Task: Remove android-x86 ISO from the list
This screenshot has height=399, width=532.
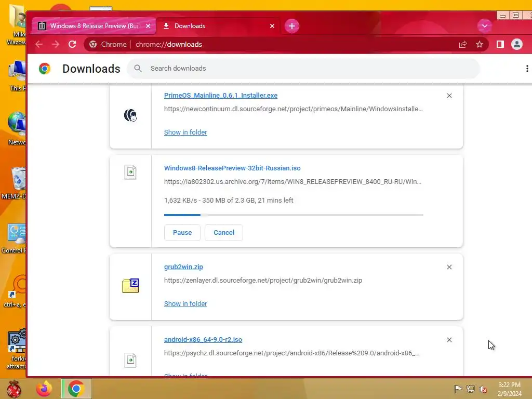Action: [449, 340]
